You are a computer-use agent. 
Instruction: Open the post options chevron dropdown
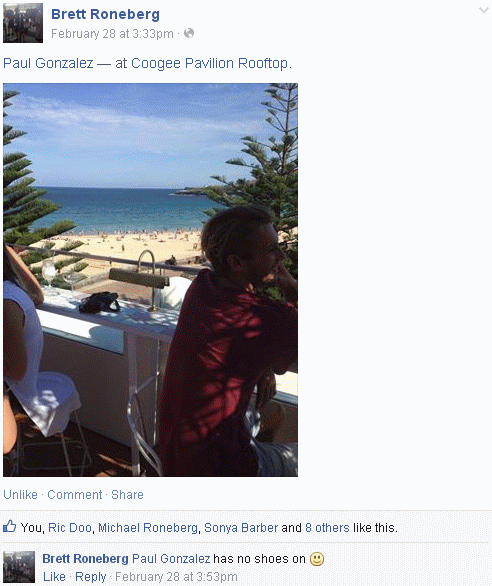[x=484, y=10]
